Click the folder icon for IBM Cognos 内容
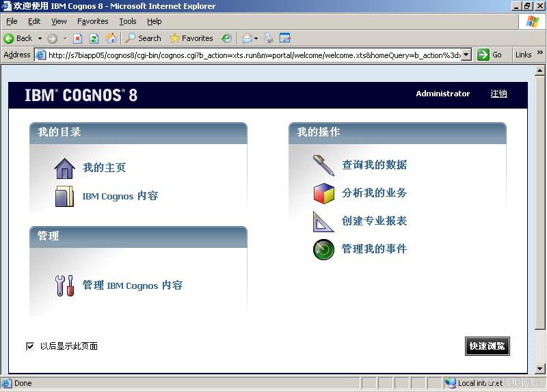The image size is (547, 392). [x=64, y=196]
